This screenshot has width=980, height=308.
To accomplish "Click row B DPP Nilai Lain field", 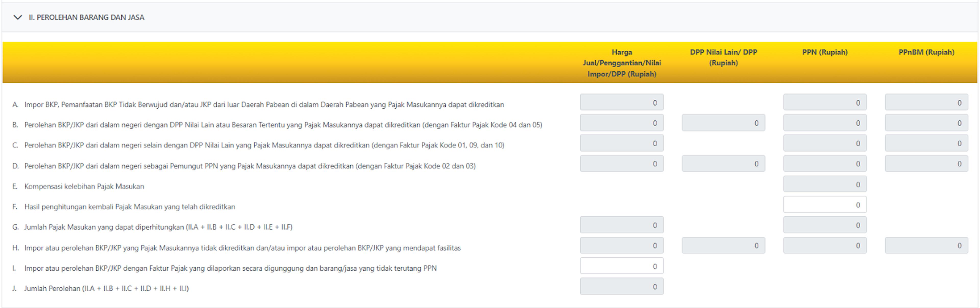I will pos(723,123).
